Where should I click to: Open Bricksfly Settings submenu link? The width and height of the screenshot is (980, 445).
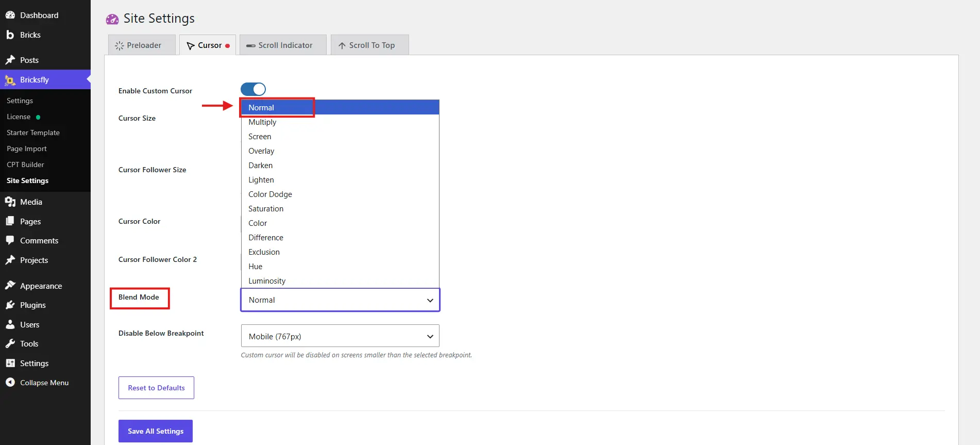[20, 101]
